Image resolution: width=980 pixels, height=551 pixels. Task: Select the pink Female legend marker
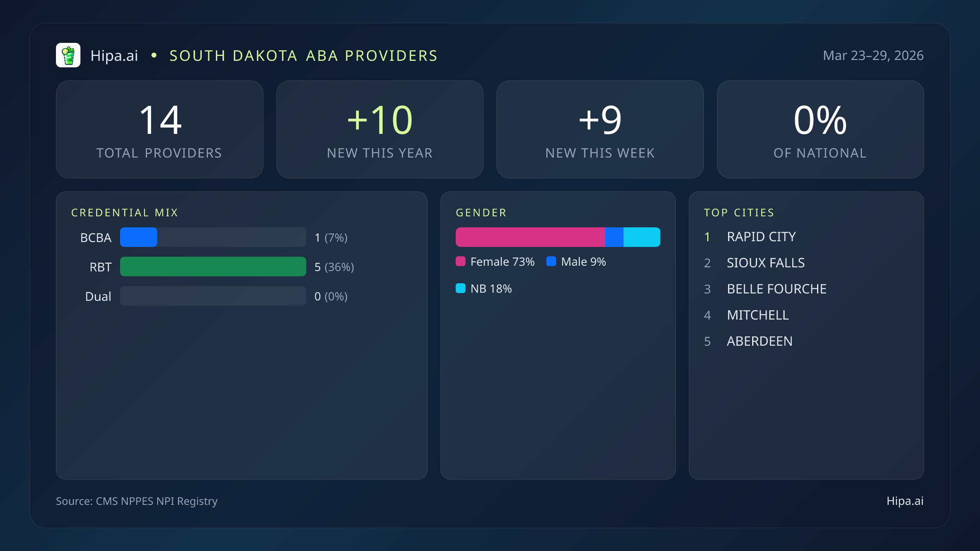pyautogui.click(x=461, y=261)
